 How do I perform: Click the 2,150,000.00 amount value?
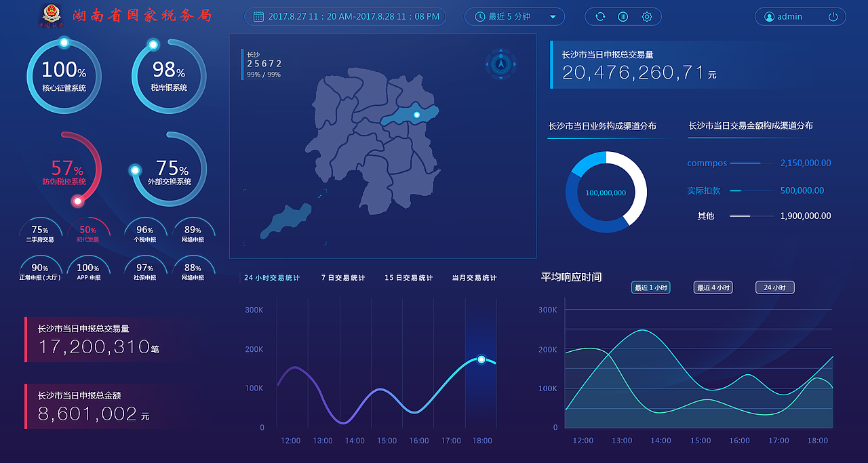tap(806, 163)
